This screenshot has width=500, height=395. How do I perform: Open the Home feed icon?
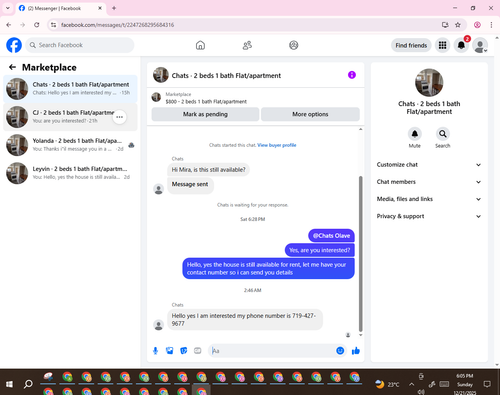[x=200, y=45]
